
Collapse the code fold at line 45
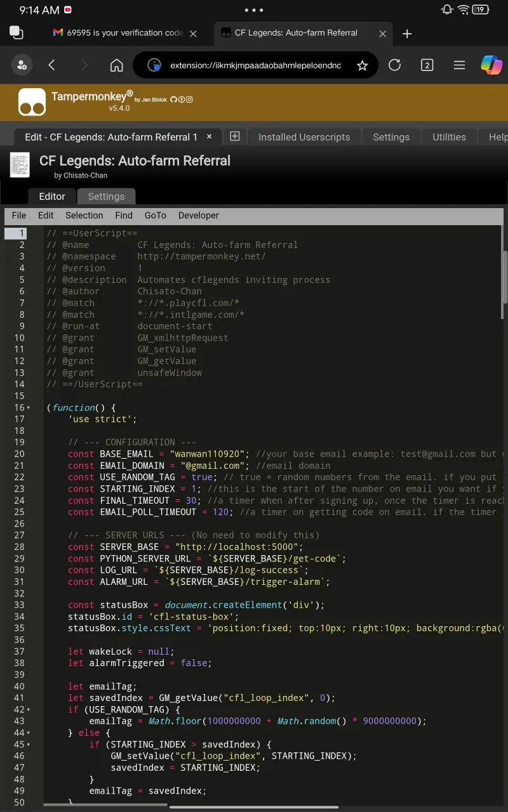coord(29,745)
